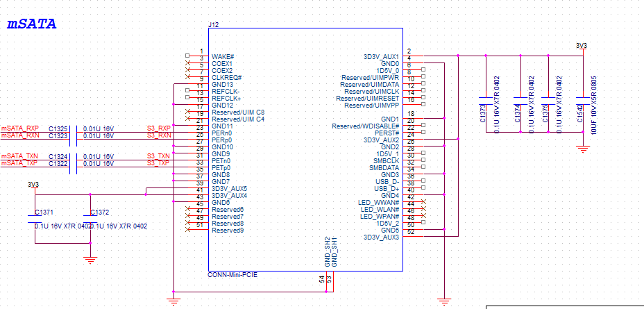Click the S3_RXP net label
The image size is (644, 309).
coord(158,128)
